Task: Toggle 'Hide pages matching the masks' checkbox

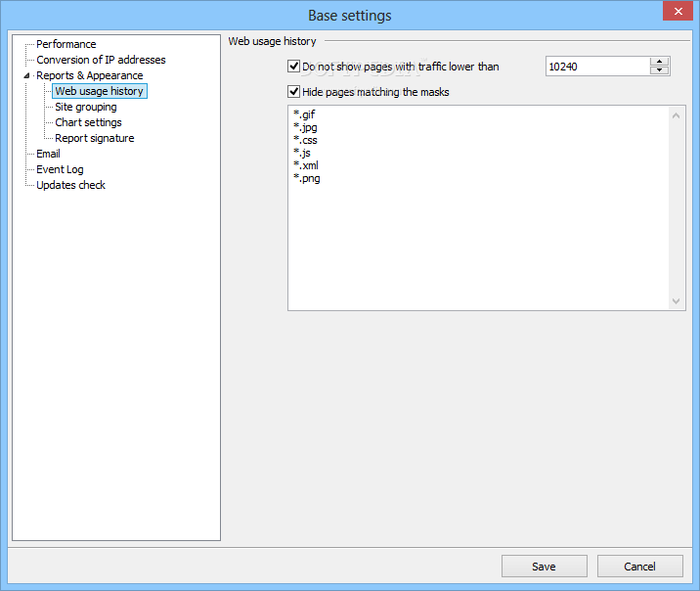Action: pyautogui.click(x=293, y=92)
